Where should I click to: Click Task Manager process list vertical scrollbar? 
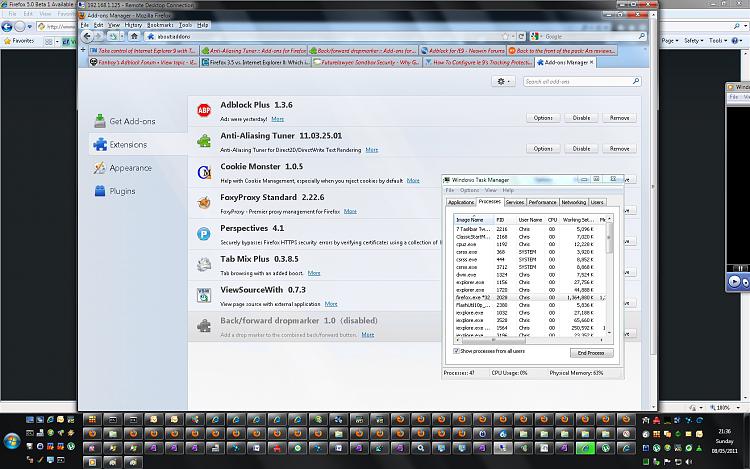[x=609, y=275]
